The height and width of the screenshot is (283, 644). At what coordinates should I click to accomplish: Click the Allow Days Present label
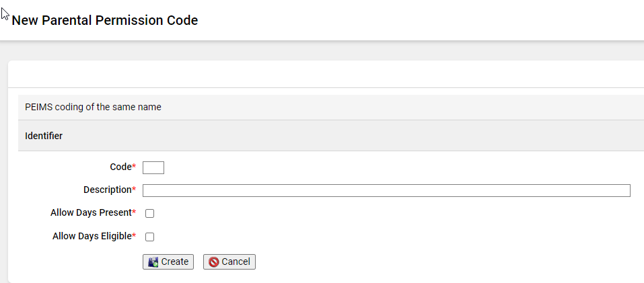(x=91, y=213)
